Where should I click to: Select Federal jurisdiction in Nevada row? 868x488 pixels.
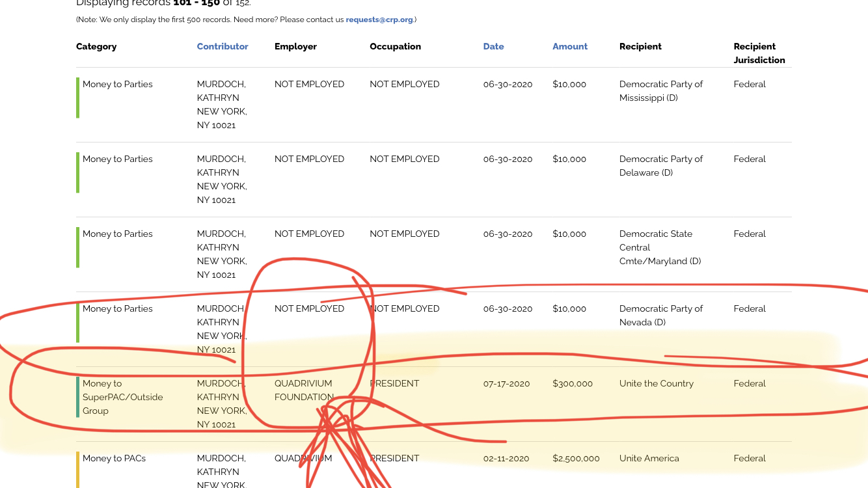pos(750,308)
